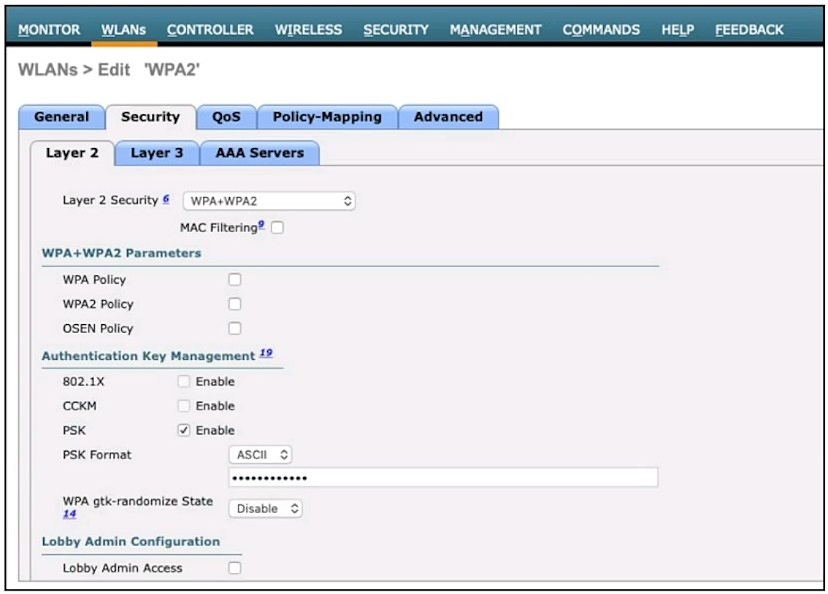828x594 pixels.
Task: Uncheck the PSK Enable checkbox
Action: pyautogui.click(x=183, y=430)
